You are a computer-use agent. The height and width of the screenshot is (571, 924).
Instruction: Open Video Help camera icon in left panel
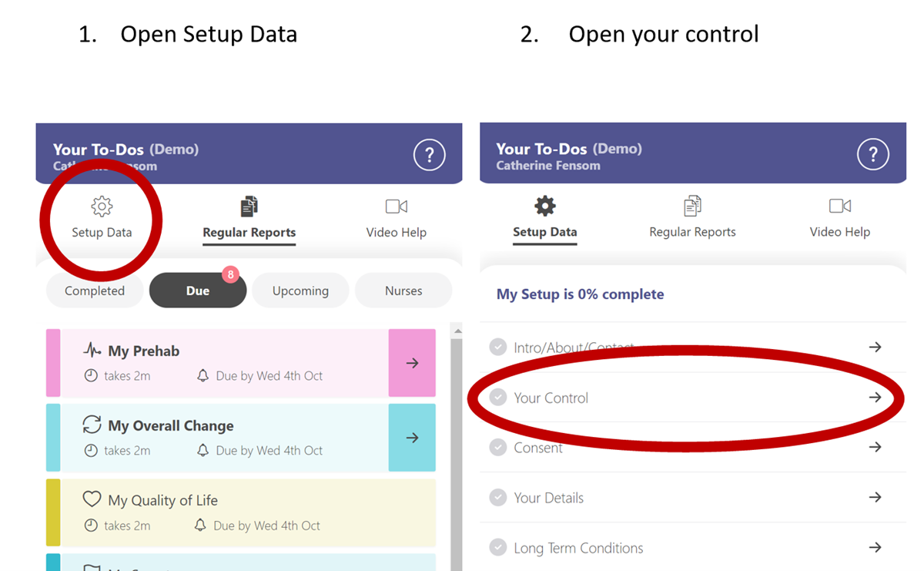396,207
